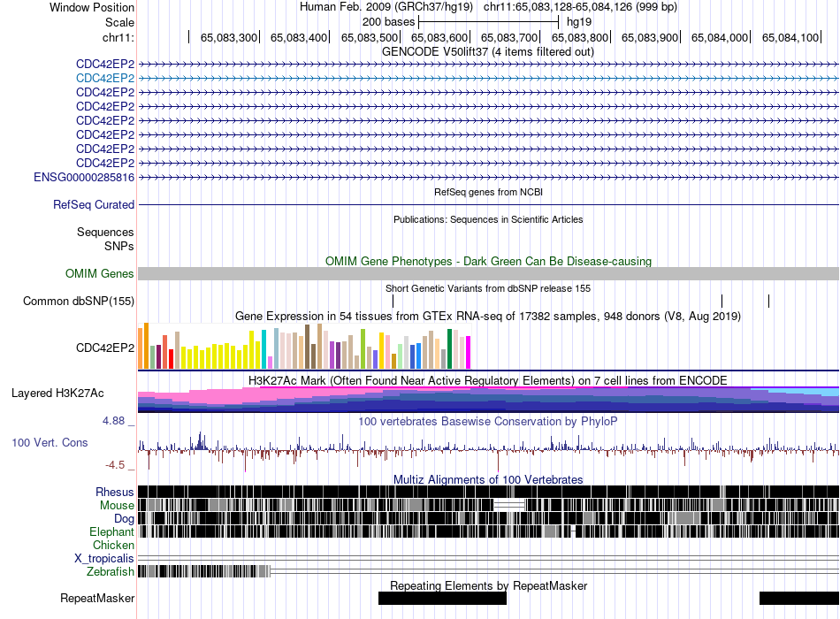The width and height of the screenshot is (840, 619).
Task: Click the PhyloP maximum value 4.88
Action: pos(113,421)
